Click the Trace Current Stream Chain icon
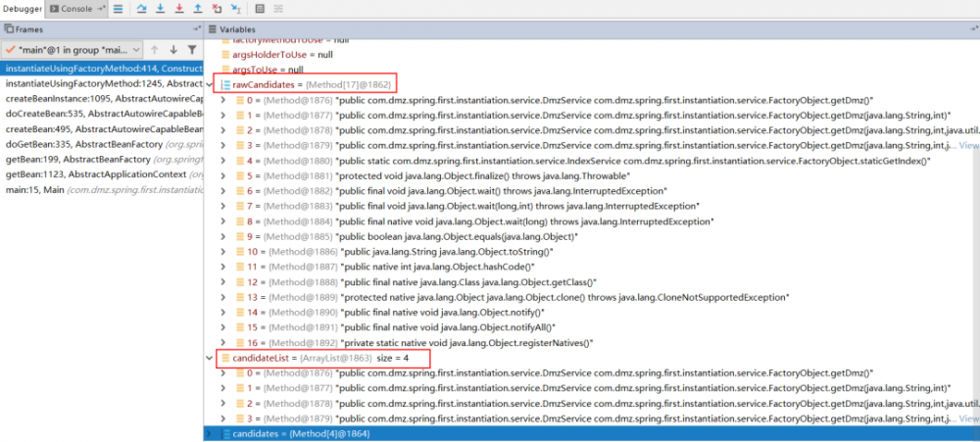This screenshot has width=980, height=442. 278,9
